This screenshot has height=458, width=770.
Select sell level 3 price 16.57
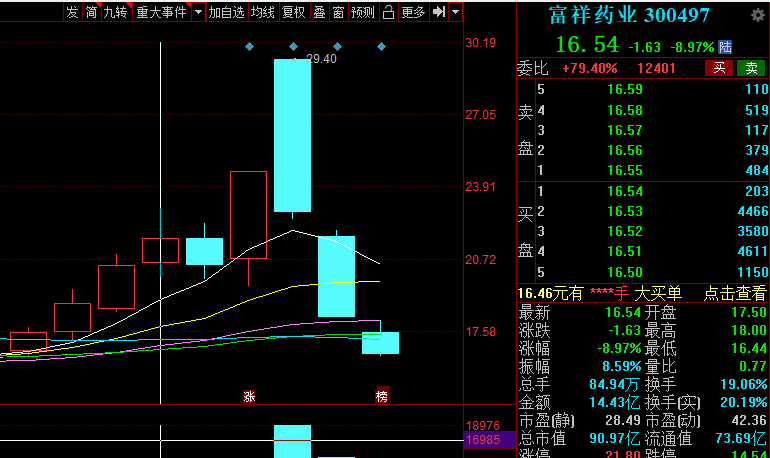click(x=625, y=130)
